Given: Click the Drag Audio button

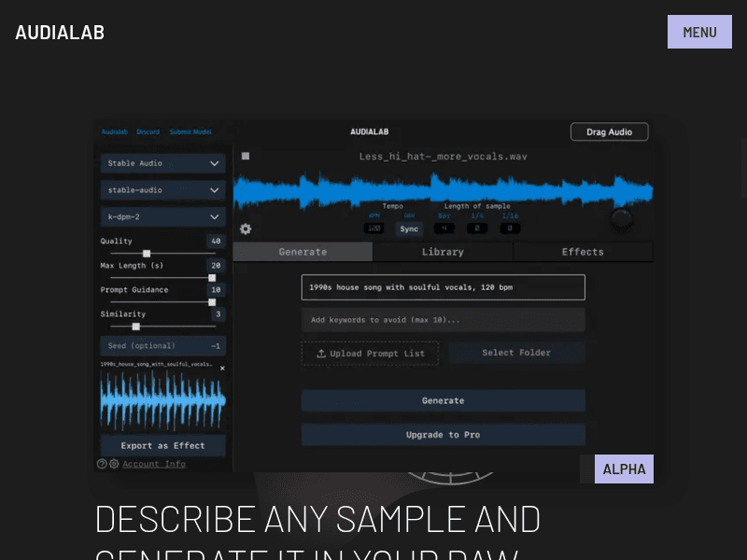Looking at the screenshot, I should pos(610,132).
